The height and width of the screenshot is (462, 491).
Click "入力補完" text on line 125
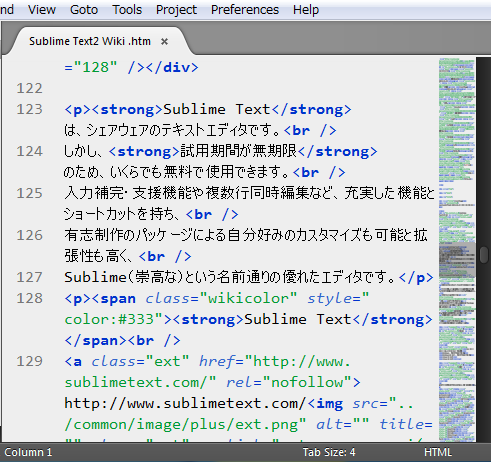tap(94, 193)
